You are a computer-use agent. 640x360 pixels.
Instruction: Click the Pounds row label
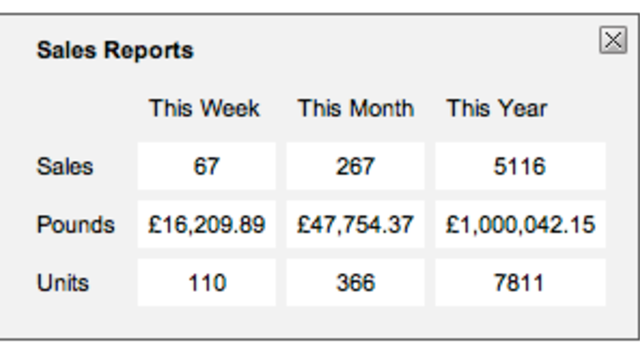[76, 224]
